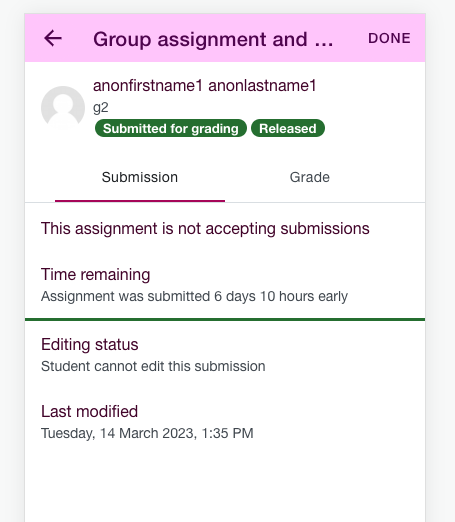The width and height of the screenshot is (455, 522).
Task: Click the Time remaining heading
Action: [x=96, y=275]
